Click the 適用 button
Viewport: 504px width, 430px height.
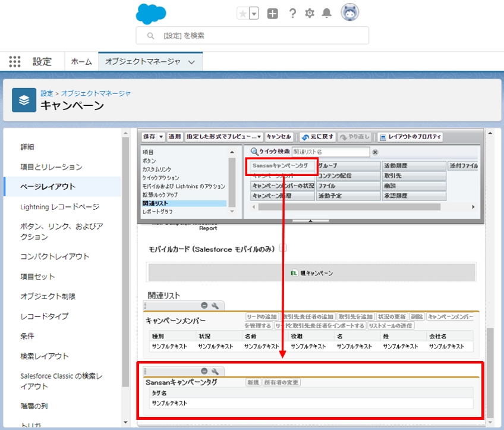pyautogui.click(x=174, y=137)
